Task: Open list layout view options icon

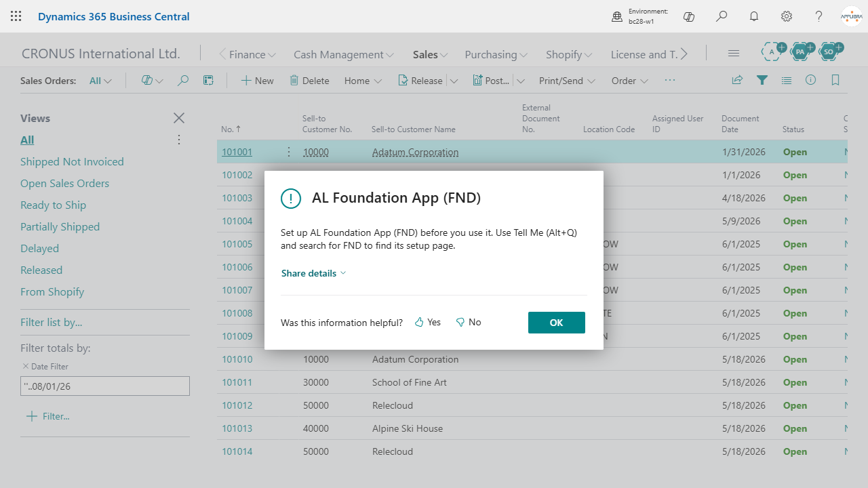Action: point(208,81)
